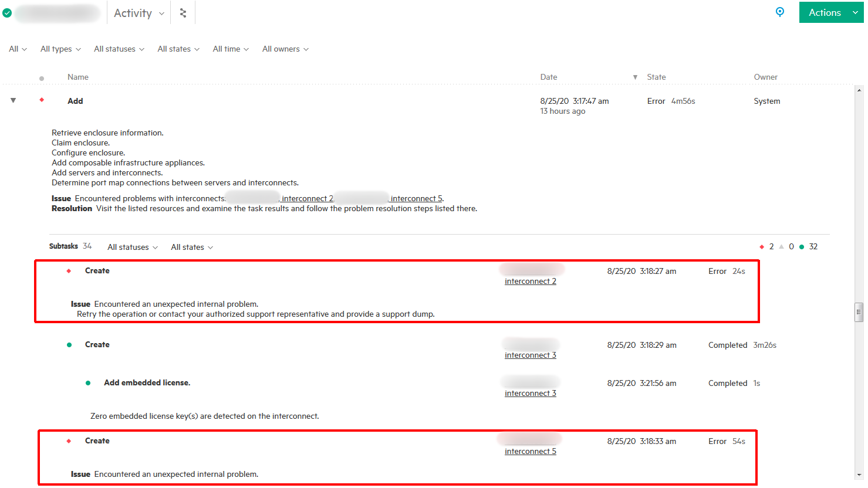
Task: Click the vertical scrollbar on the right
Action: [859, 311]
